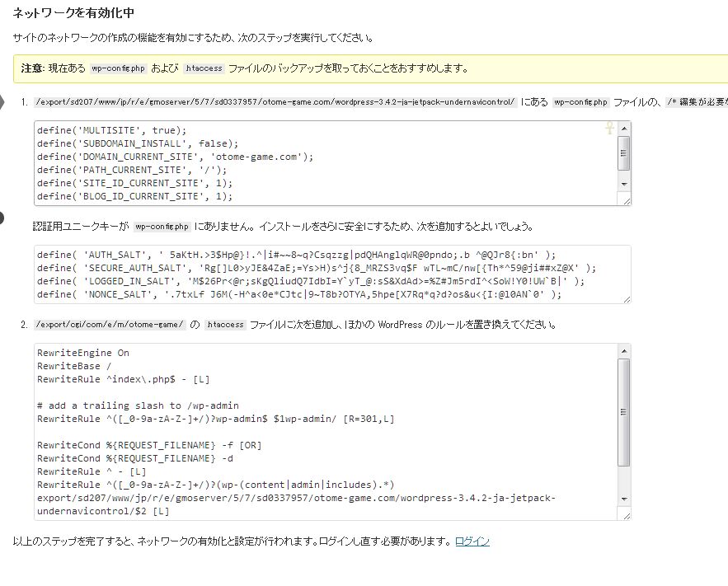Open the ログイン link at the bottom

pyautogui.click(x=472, y=541)
